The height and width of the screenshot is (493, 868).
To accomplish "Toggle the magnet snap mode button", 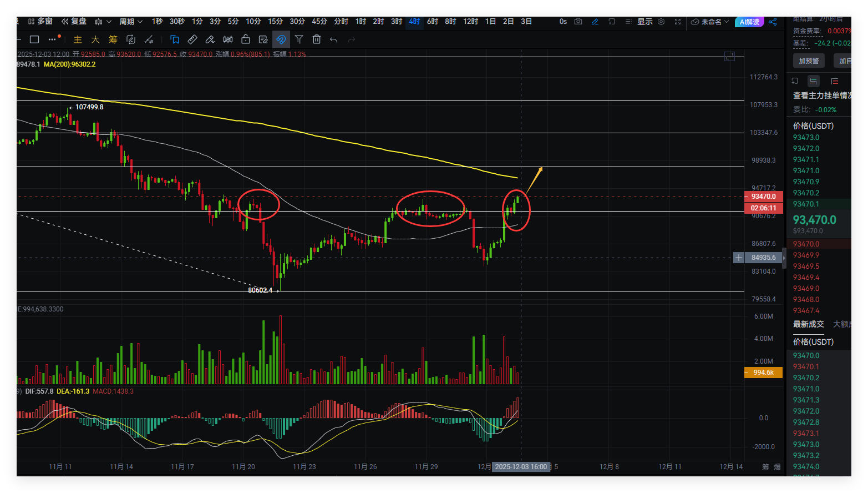I will tap(281, 39).
